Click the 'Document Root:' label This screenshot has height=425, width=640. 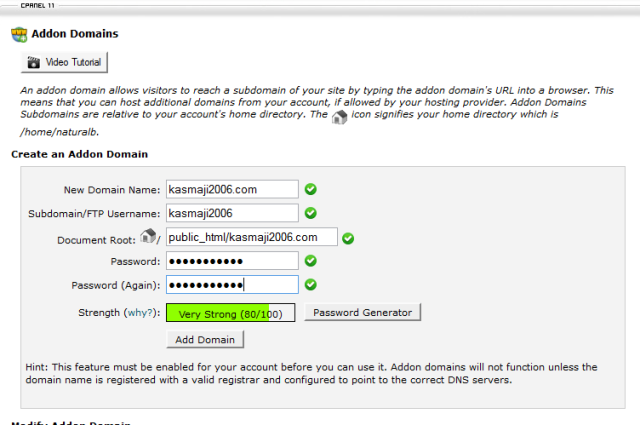(96, 240)
